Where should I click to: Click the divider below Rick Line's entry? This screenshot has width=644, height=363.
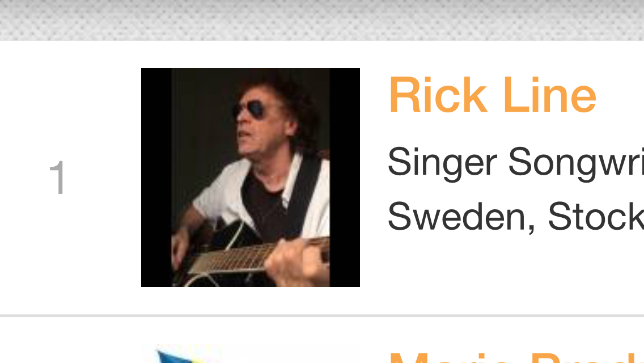(x=322, y=316)
